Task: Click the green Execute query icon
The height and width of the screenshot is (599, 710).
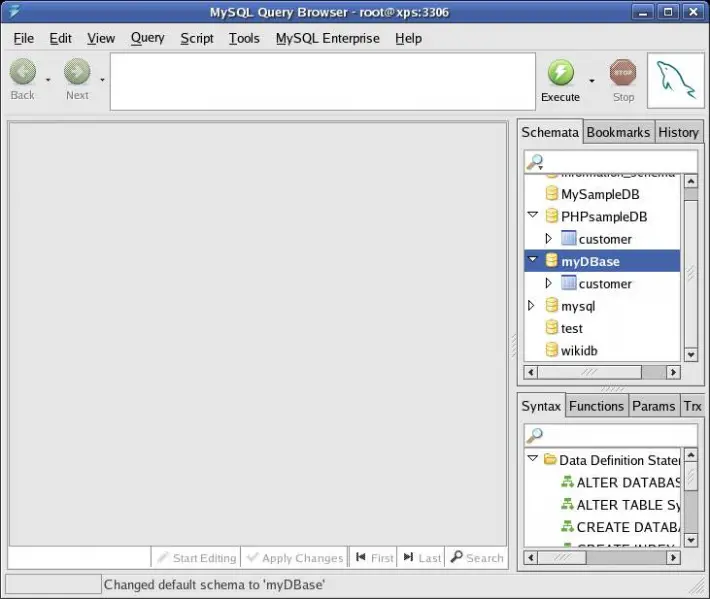Action: pos(560,73)
